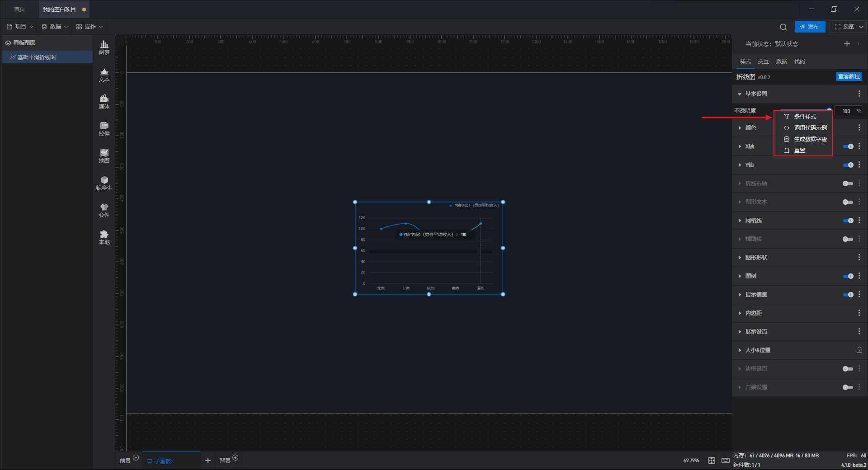Open more options for 提示信息 section

(859, 295)
